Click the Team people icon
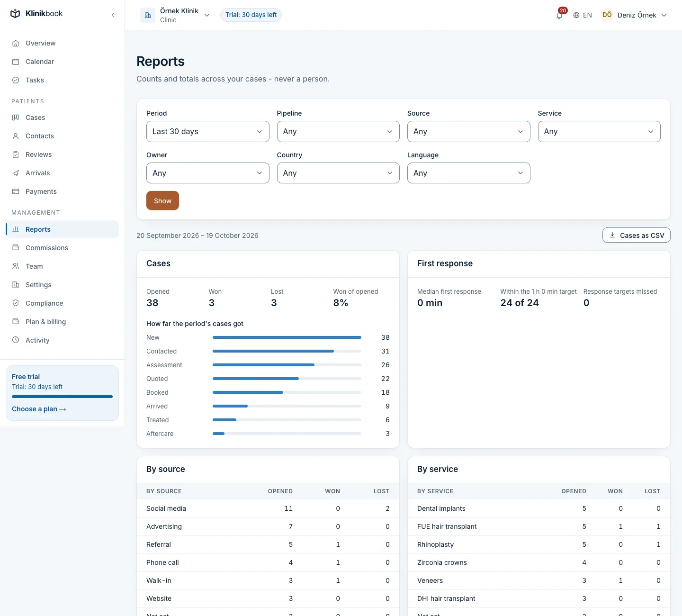The width and height of the screenshot is (682, 616). point(16,266)
